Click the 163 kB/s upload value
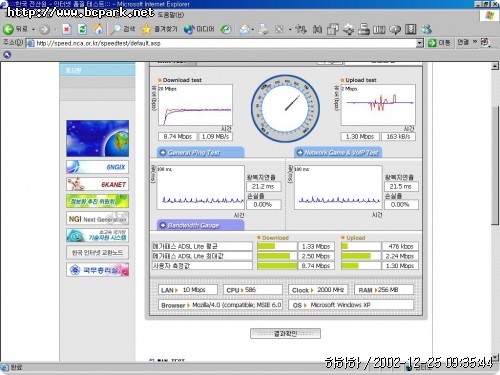Image resolution: width=500 pixels, height=375 pixels. 398,137
